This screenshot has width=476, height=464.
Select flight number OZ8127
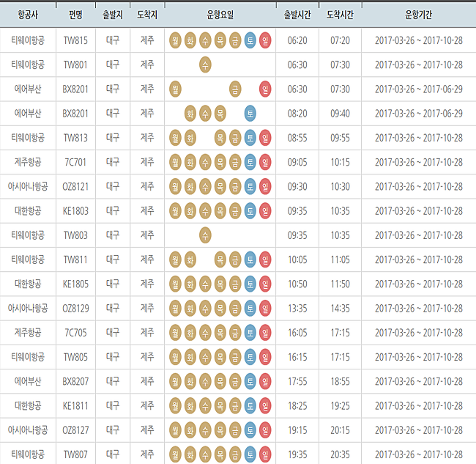point(75,430)
